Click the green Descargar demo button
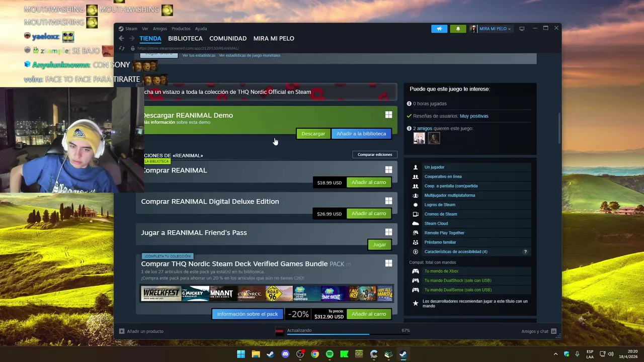The width and height of the screenshot is (644, 362). pos(313,134)
